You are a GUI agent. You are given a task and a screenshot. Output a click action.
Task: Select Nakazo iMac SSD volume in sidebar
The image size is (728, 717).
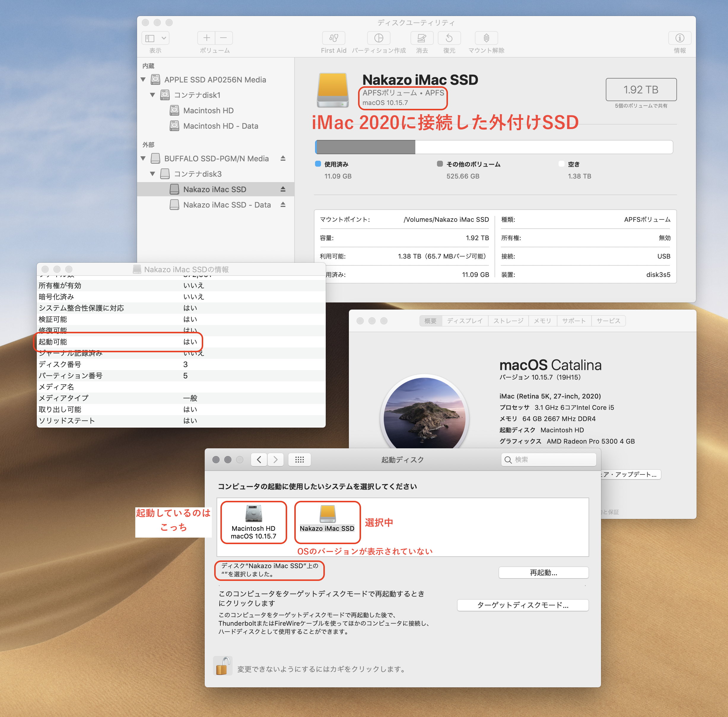coord(216,189)
